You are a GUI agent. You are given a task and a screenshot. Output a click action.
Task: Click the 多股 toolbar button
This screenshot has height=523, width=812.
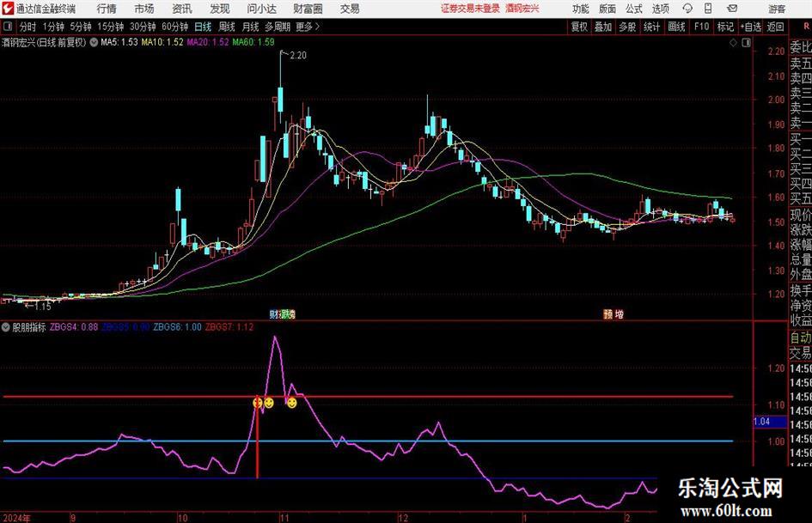(x=627, y=27)
